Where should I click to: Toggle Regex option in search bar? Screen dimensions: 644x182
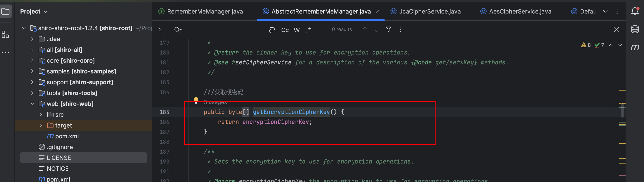coord(309,30)
